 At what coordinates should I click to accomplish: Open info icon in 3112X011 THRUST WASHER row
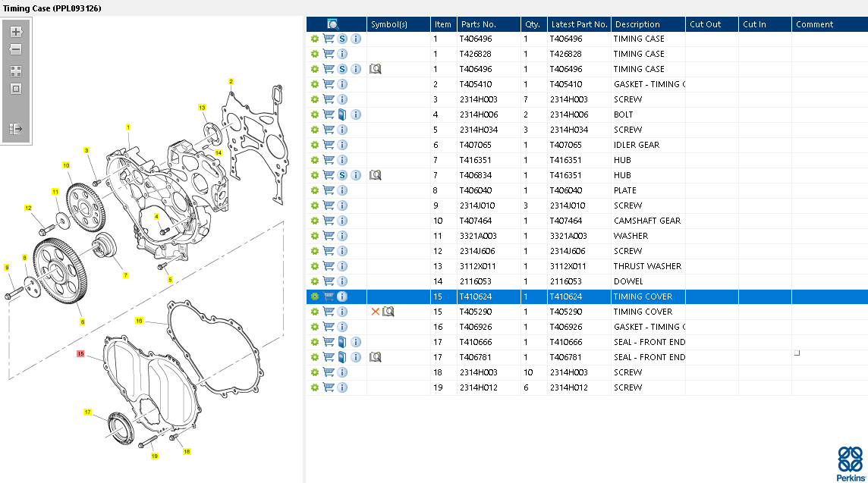click(342, 266)
